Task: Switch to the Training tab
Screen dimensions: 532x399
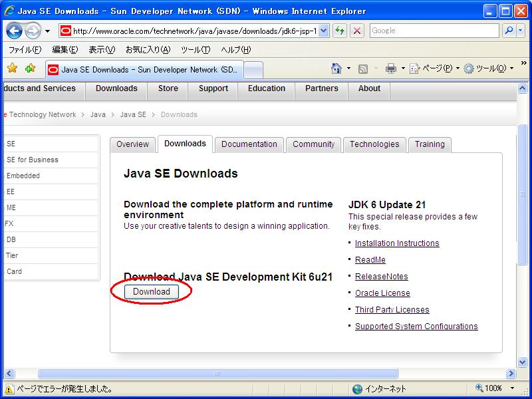Action: (430, 144)
